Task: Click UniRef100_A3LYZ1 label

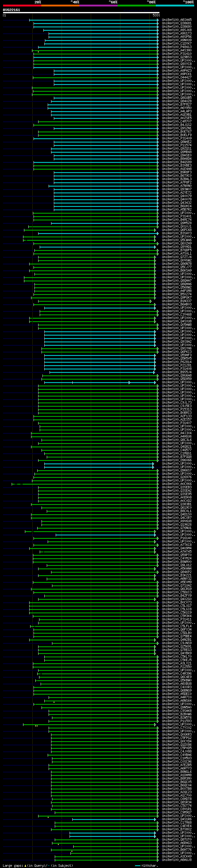Action: pos(177,664)
